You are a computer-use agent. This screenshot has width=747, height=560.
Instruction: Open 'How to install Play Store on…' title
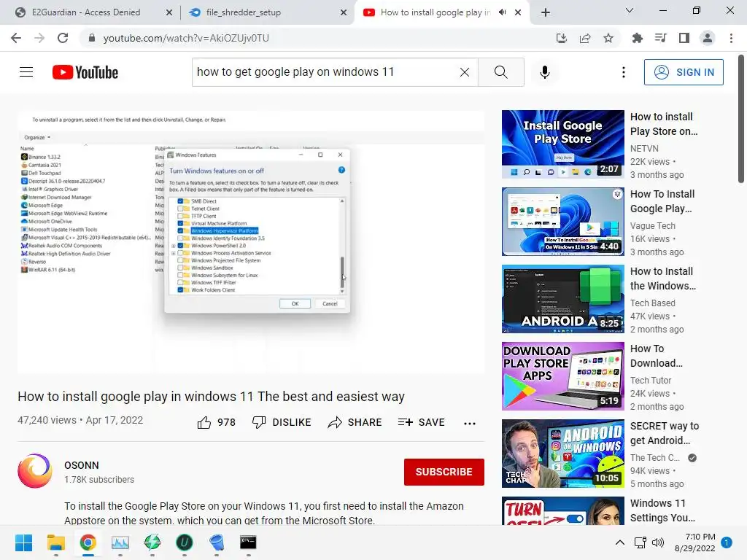click(x=664, y=124)
